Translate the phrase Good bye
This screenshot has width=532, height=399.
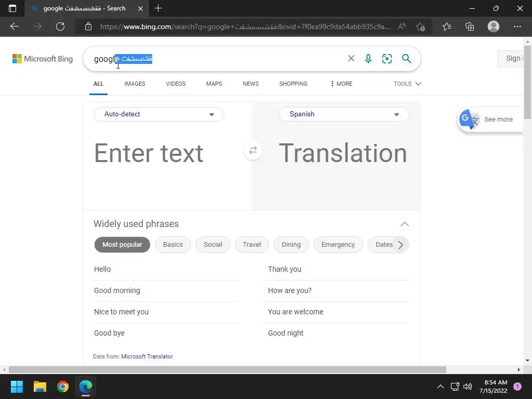(x=109, y=333)
